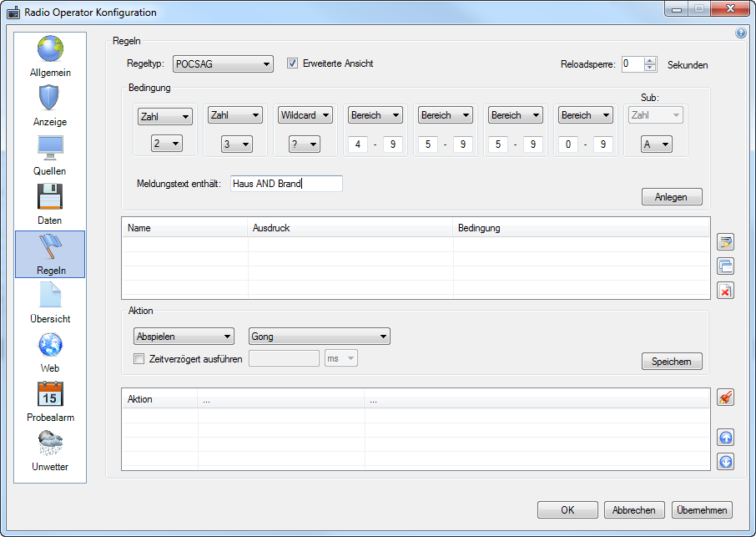Screen dimensions: 756x537
Task: Click the Übernehmen button
Action: click(702, 510)
